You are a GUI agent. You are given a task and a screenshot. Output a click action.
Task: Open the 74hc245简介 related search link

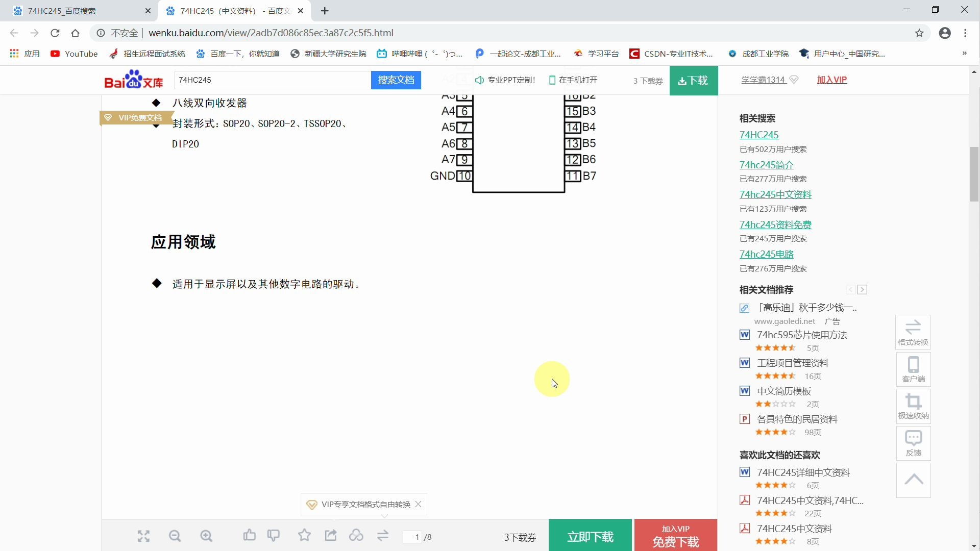pos(767,165)
